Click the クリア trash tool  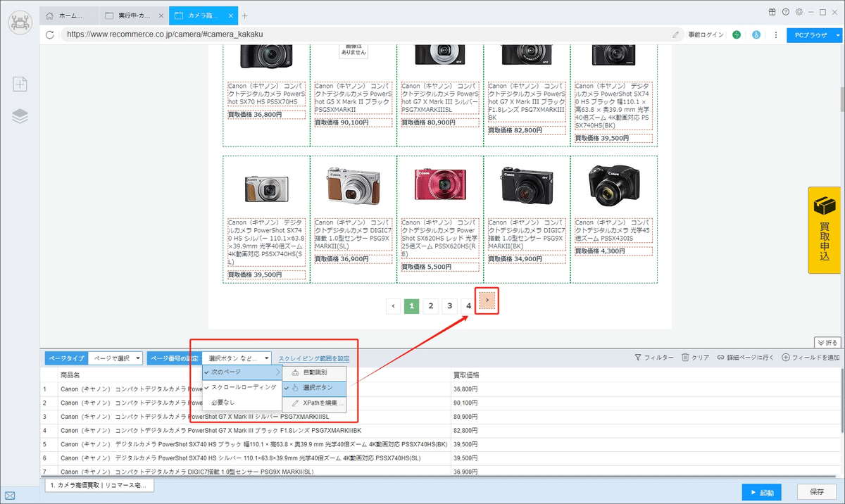696,358
